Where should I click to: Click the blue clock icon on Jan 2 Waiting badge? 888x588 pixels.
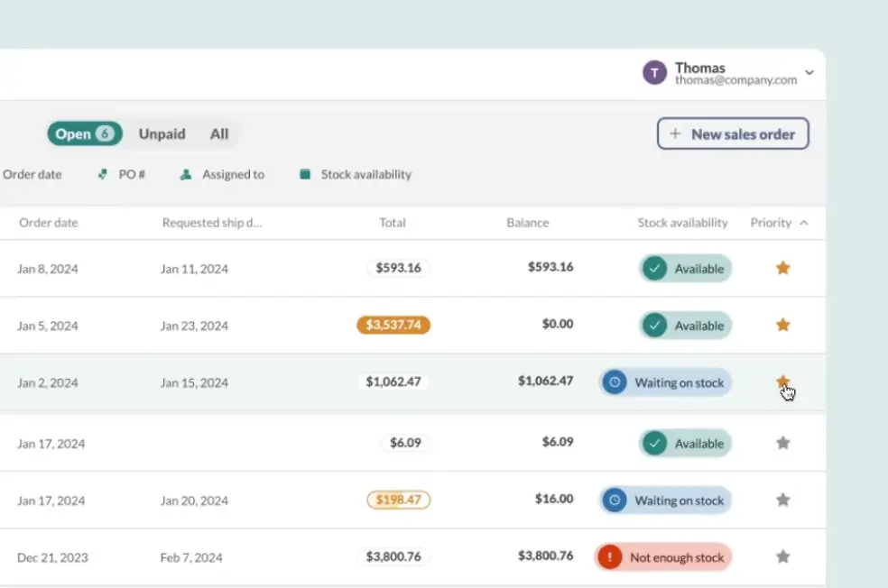[615, 382]
